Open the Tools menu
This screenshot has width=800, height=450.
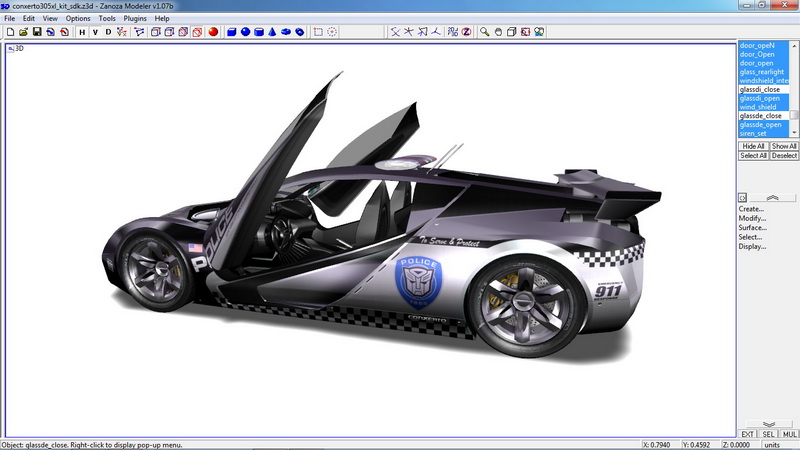(x=107, y=18)
